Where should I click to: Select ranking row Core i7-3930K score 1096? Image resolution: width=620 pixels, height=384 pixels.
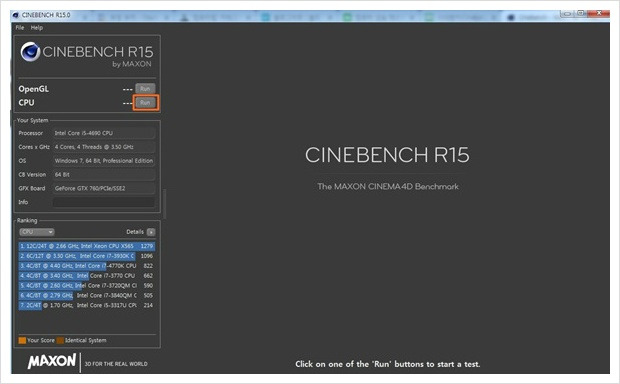click(x=87, y=256)
